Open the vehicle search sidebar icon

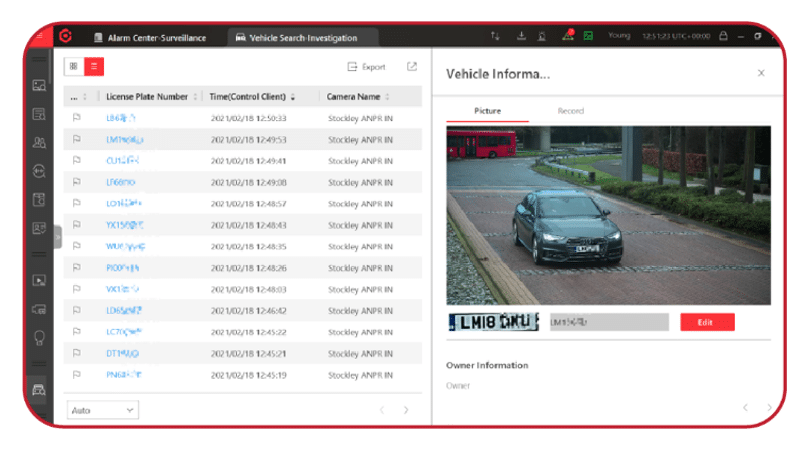coord(39,390)
